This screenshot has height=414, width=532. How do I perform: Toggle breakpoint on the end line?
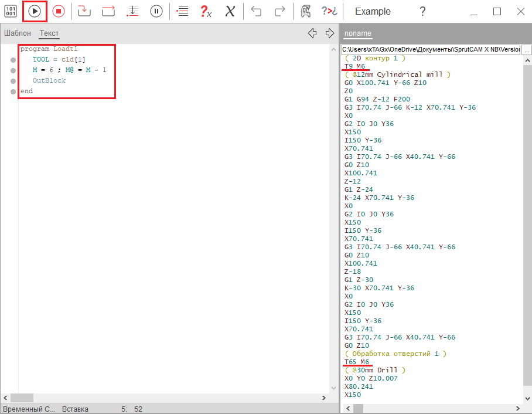coord(13,91)
